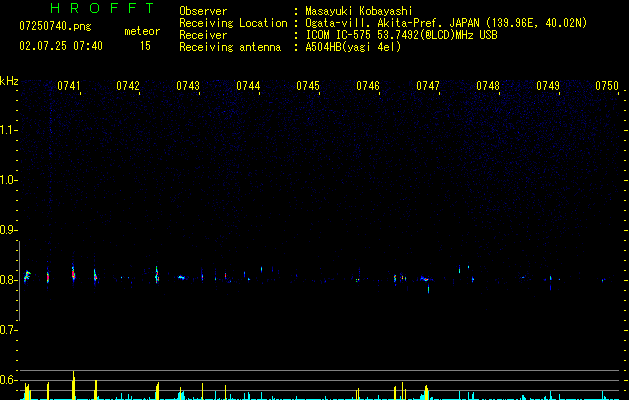Click the meteor count value 15

point(145,46)
